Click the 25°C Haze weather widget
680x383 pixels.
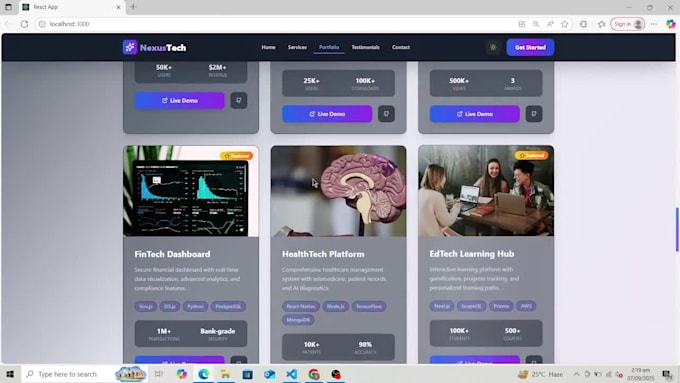[x=540, y=374]
